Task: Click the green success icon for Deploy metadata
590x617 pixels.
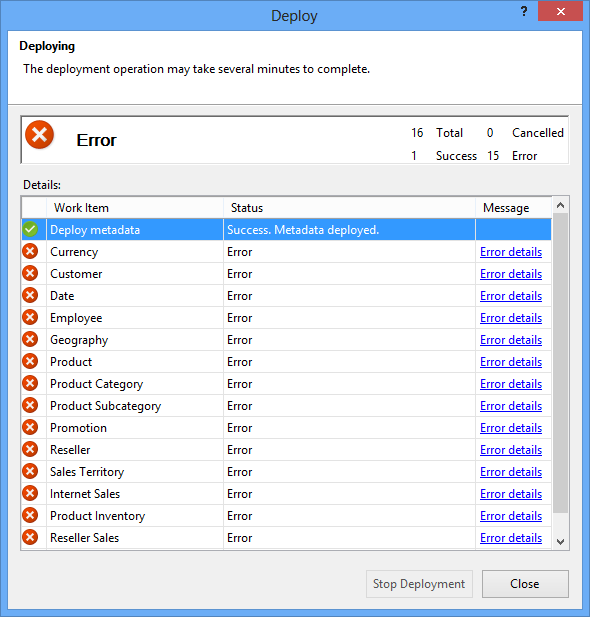Action: tap(30, 229)
